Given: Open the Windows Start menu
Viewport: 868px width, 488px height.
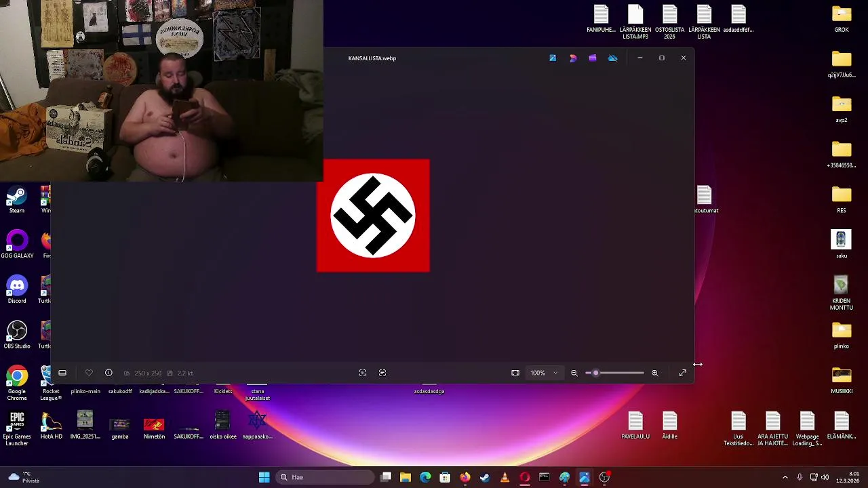Looking at the screenshot, I should pyautogui.click(x=264, y=477).
